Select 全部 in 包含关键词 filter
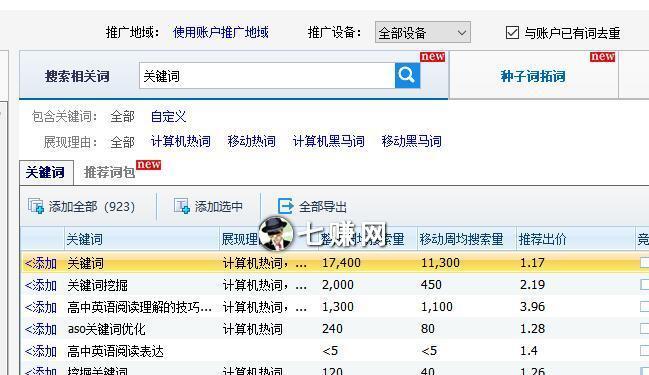This screenshot has height=375, width=649. [x=123, y=117]
